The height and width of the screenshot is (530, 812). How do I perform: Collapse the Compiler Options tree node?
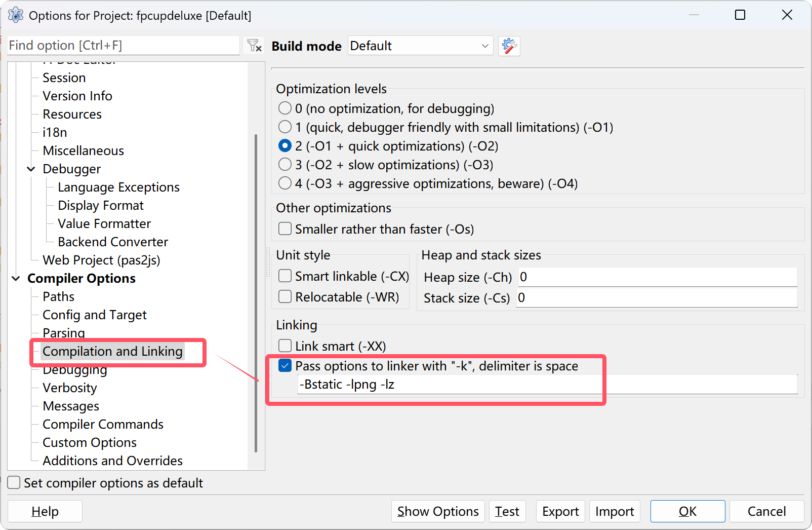pos(16,279)
